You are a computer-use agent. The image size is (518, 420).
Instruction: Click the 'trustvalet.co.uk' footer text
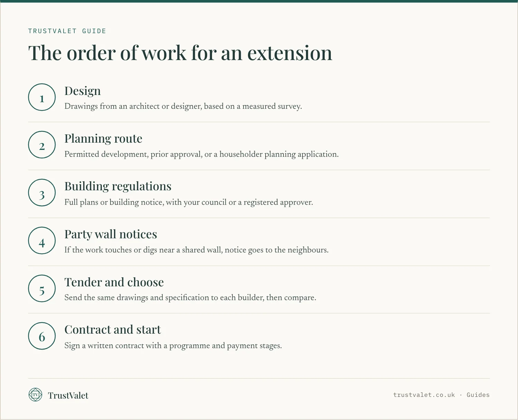point(424,395)
